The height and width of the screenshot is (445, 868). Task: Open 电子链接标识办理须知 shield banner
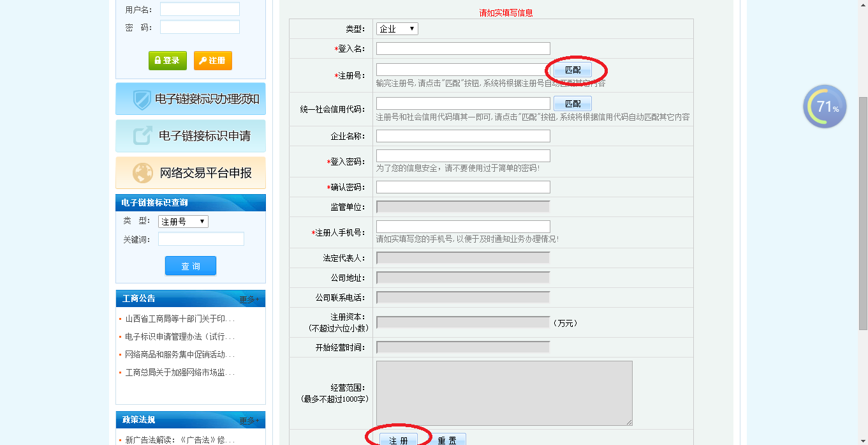191,99
